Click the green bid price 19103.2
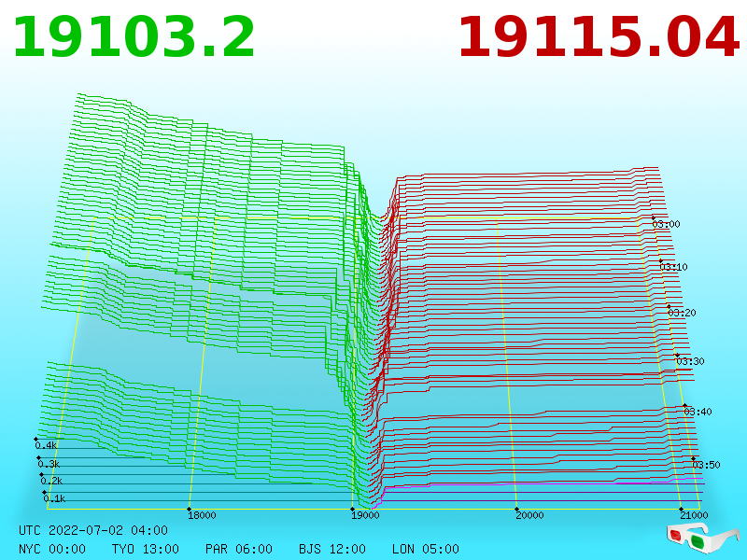The height and width of the screenshot is (560, 747). pyautogui.click(x=134, y=37)
